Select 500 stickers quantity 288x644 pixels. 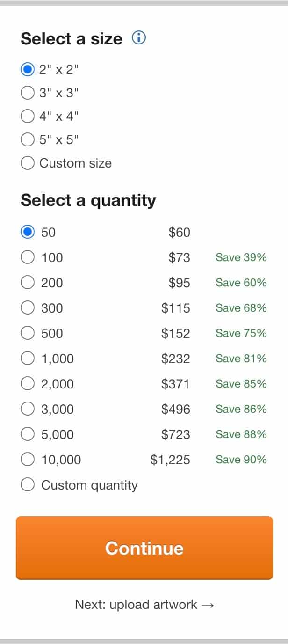click(28, 333)
